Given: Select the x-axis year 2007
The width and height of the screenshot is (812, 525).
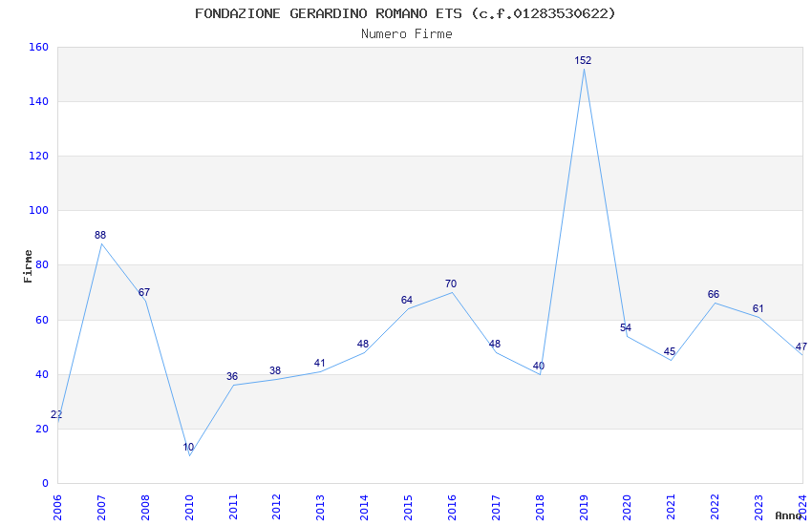Looking at the screenshot, I should 101,507.
